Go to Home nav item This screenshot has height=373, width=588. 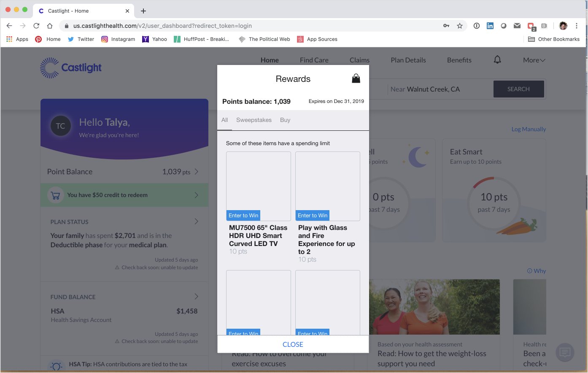pos(270,60)
